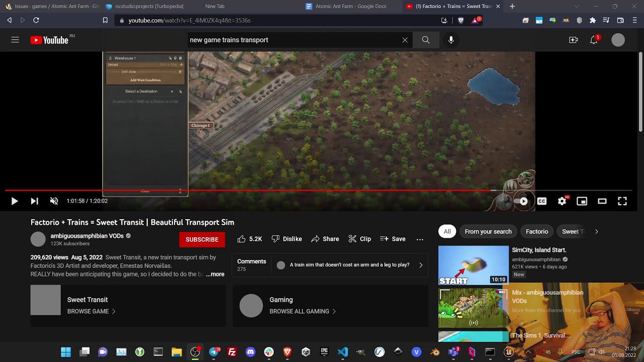Screen dimensions: 644x362
Task: Open the Windows Start menu
Action: coord(66,352)
